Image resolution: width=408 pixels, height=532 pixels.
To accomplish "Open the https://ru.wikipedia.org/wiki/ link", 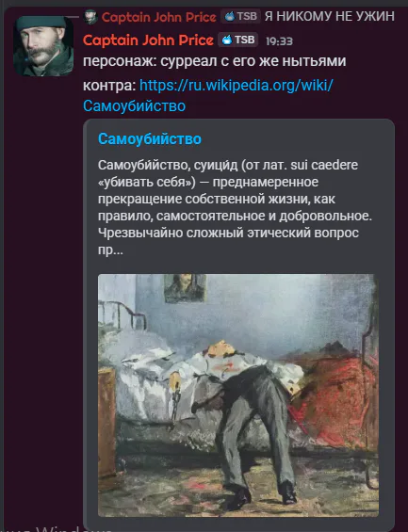I will tap(237, 85).
